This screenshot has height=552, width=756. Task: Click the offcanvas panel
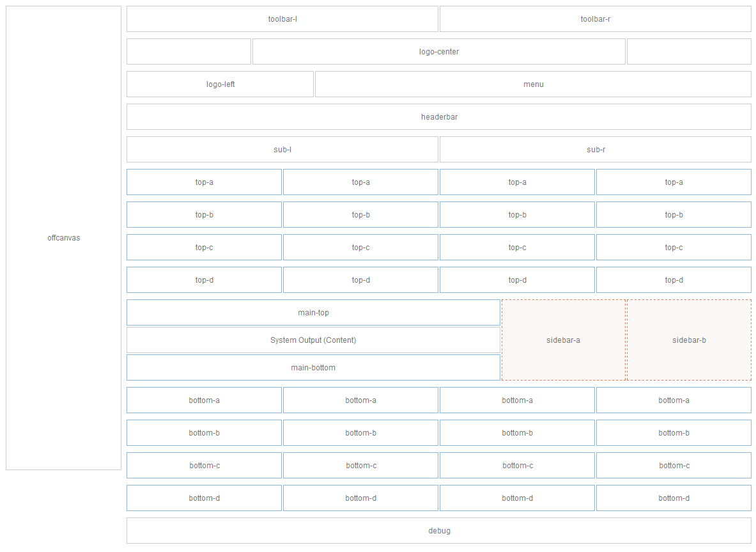point(63,237)
